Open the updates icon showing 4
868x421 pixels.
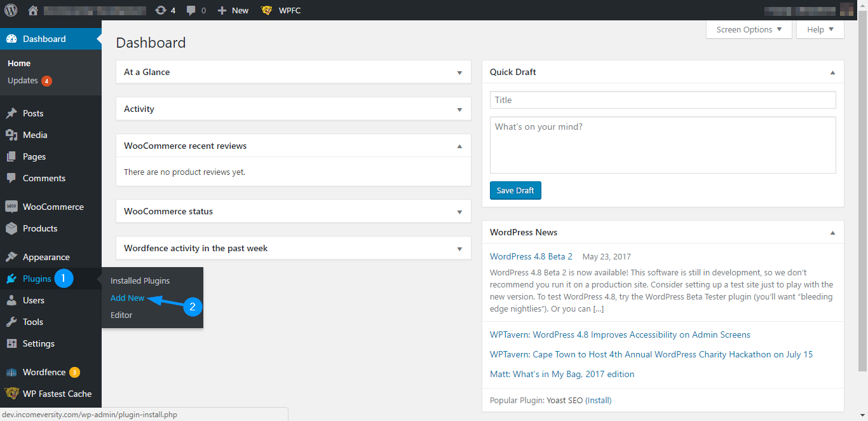click(161, 10)
